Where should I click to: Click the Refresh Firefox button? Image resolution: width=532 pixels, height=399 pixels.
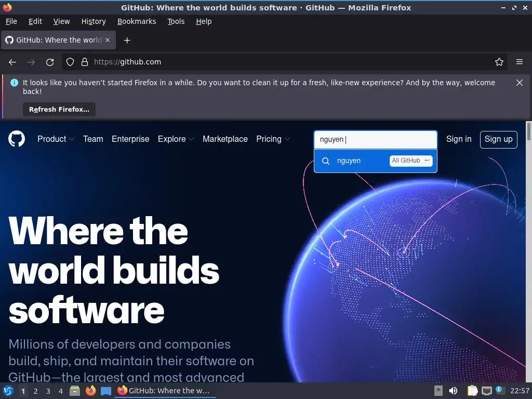[x=59, y=109]
